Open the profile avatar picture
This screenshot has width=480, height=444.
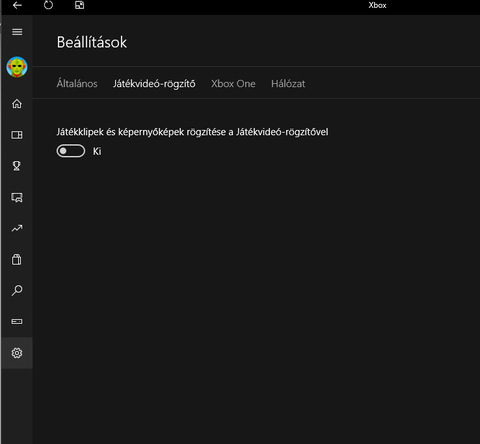[x=17, y=67]
